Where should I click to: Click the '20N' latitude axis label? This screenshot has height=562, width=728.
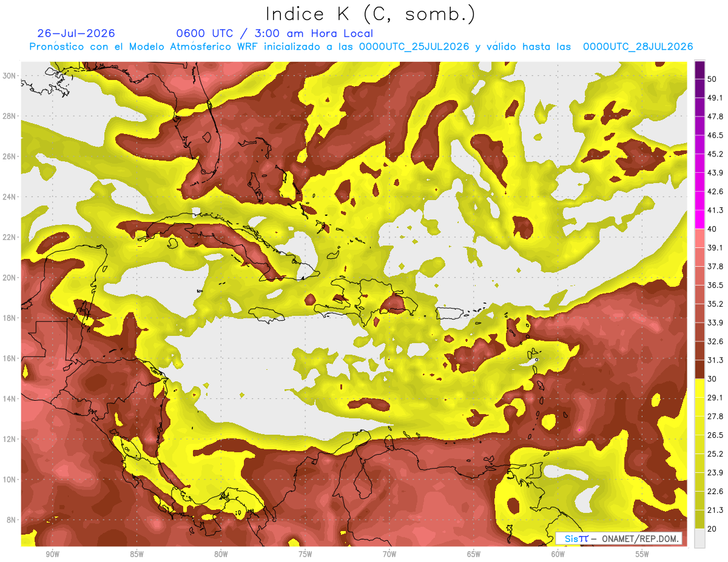[x=9, y=278]
